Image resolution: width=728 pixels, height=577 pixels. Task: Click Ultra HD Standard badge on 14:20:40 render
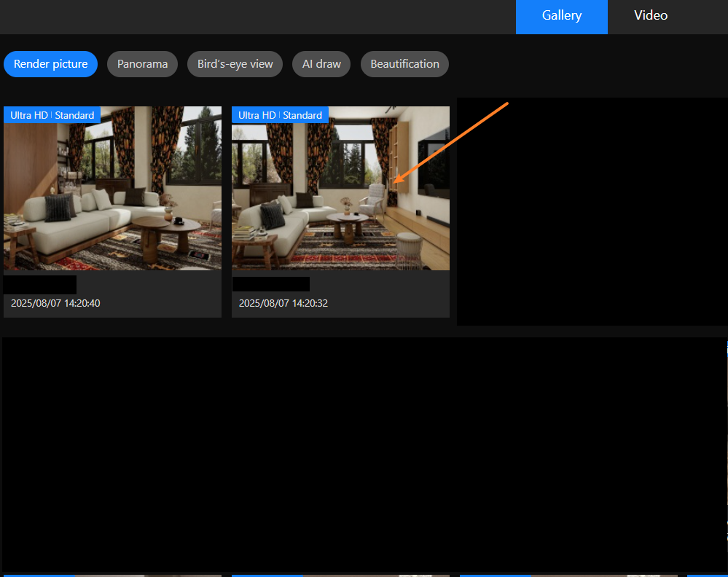(52, 115)
